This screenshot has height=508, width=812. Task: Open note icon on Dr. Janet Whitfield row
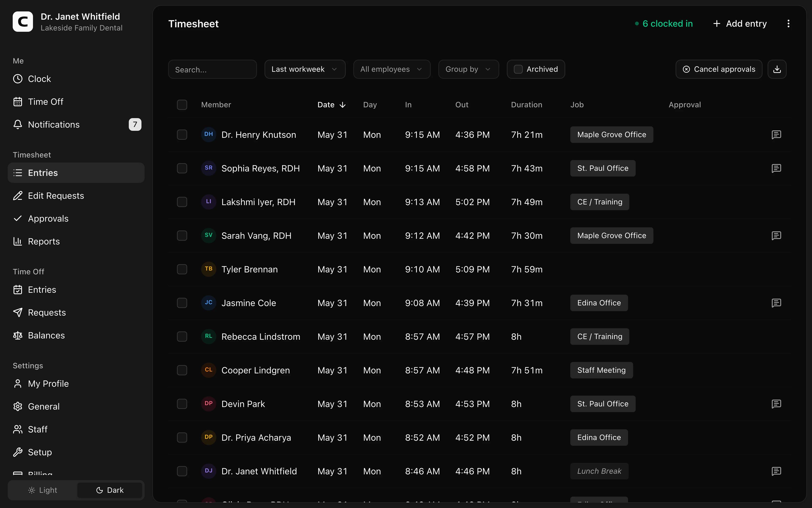(x=776, y=471)
